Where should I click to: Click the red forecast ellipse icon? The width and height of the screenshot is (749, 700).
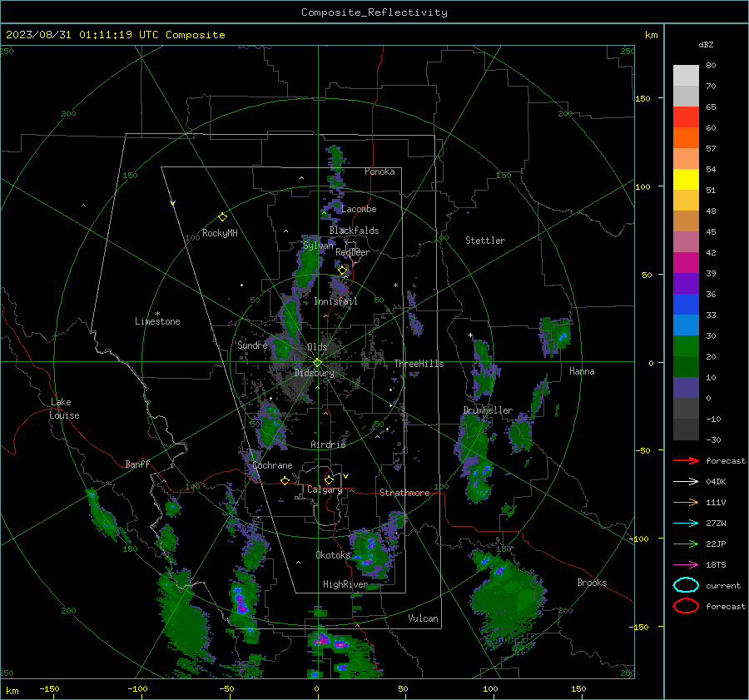pyautogui.click(x=686, y=606)
